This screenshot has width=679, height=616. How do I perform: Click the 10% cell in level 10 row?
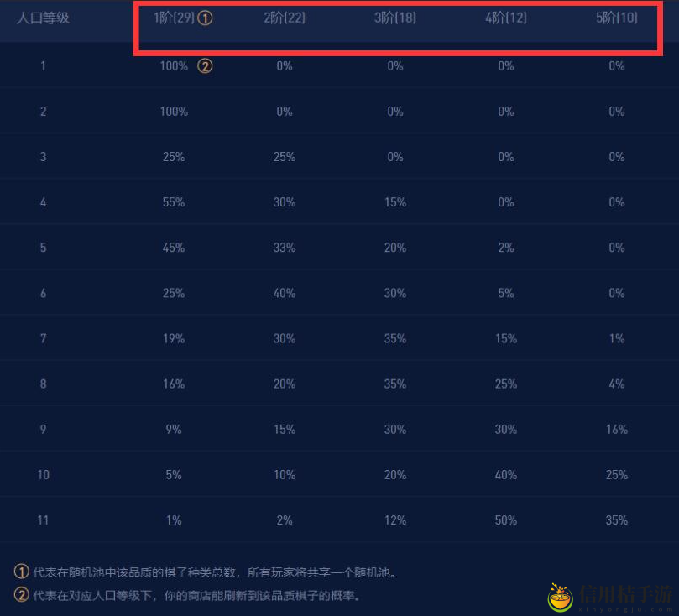click(285, 475)
